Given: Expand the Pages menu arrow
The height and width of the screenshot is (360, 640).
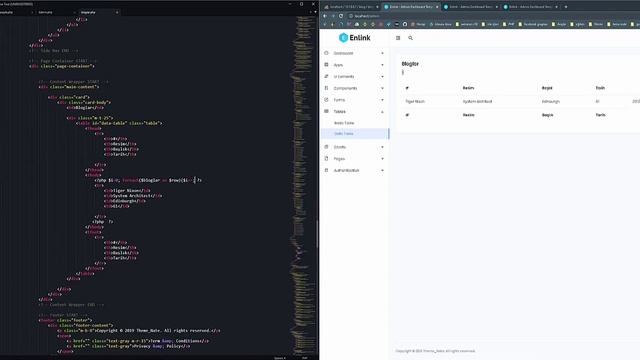Looking at the screenshot, I should [x=382, y=159].
